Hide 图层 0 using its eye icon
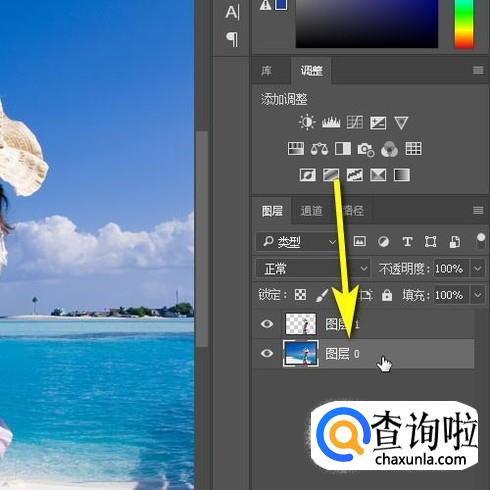This screenshot has width=490, height=490. pyautogui.click(x=267, y=353)
